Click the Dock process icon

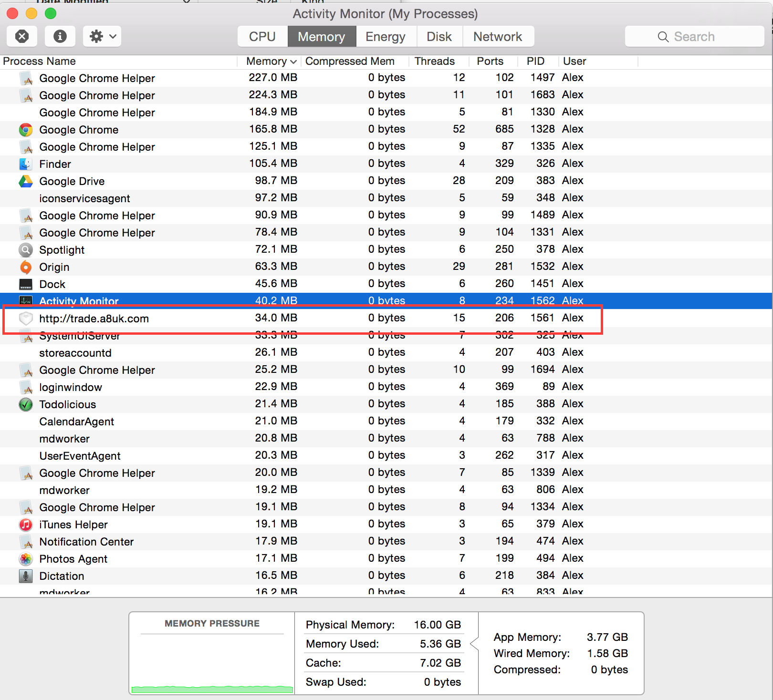click(26, 284)
